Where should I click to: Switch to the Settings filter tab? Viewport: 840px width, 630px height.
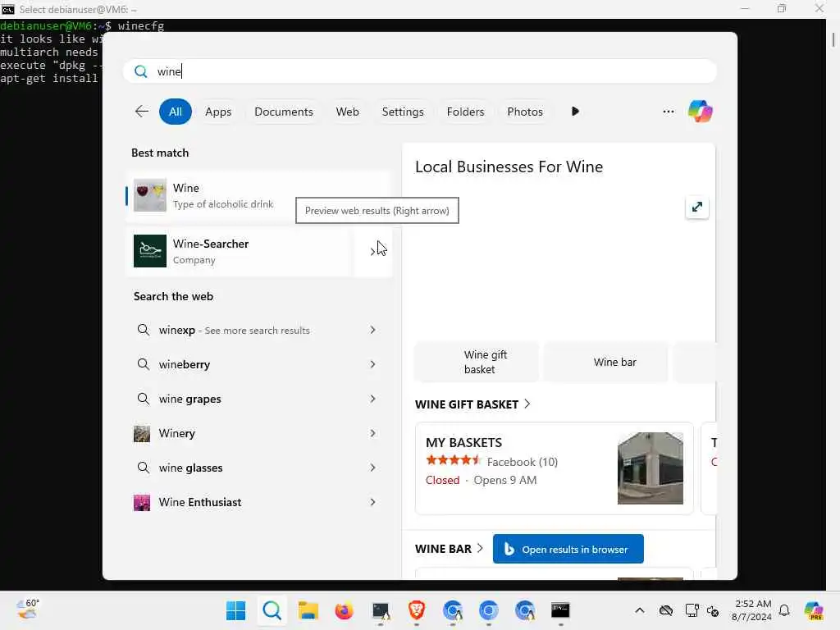pos(403,112)
